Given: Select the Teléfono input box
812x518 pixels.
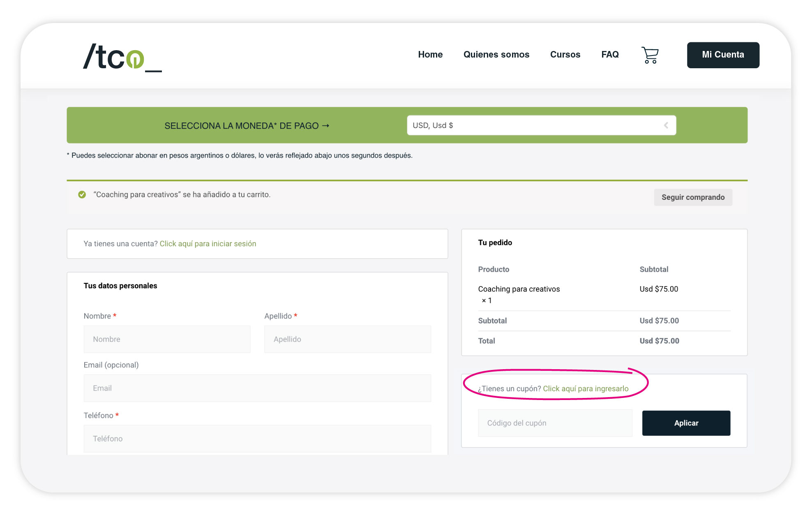Looking at the screenshot, I should 257,439.
